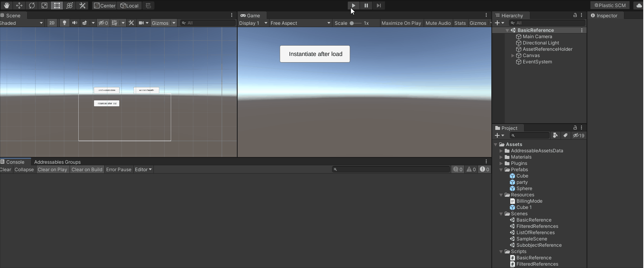Lock the Hierarchy panel

click(575, 15)
